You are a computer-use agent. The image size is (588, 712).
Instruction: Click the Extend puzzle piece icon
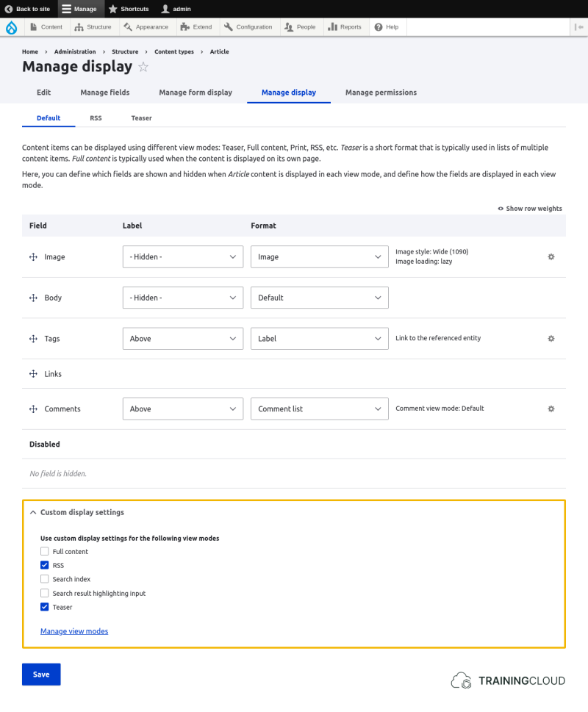click(184, 26)
